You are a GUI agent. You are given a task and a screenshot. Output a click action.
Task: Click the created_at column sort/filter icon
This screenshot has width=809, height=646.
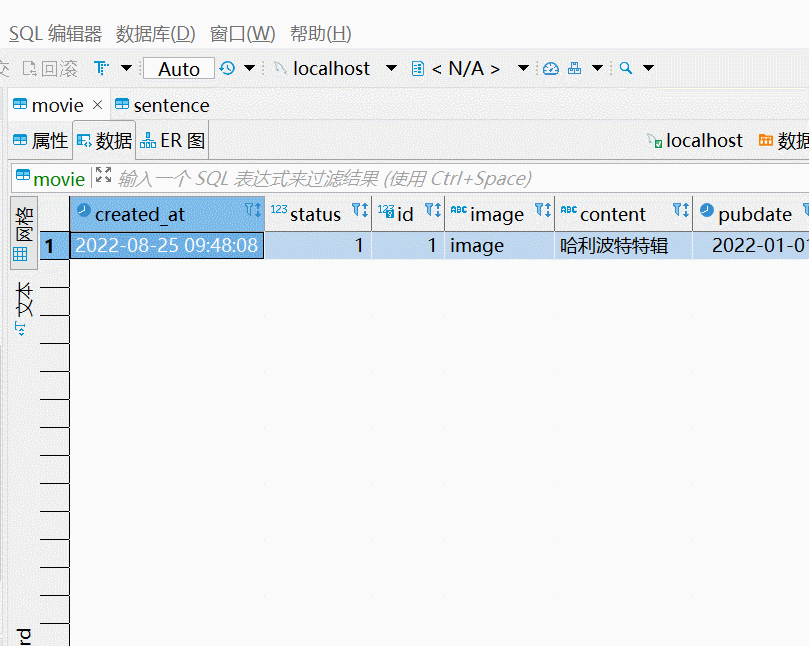click(253, 210)
